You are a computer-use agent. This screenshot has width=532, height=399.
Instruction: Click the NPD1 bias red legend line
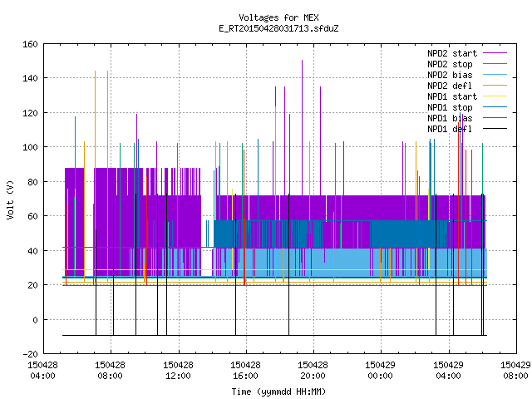pyautogui.click(x=495, y=118)
